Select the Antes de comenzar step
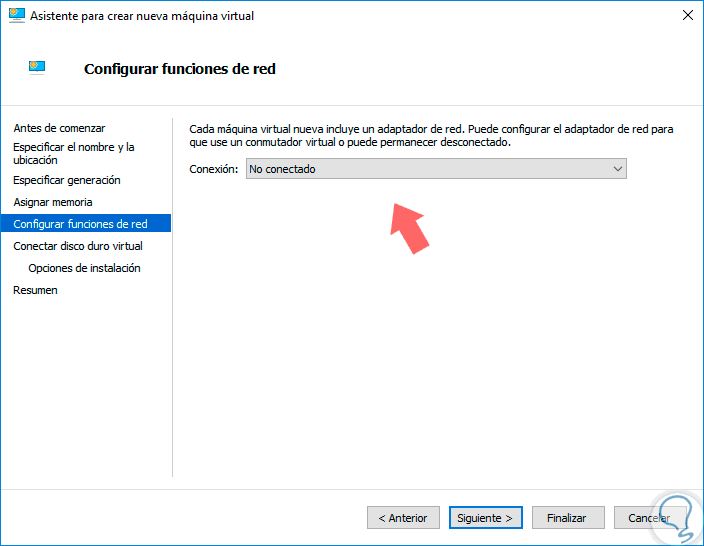 point(59,128)
